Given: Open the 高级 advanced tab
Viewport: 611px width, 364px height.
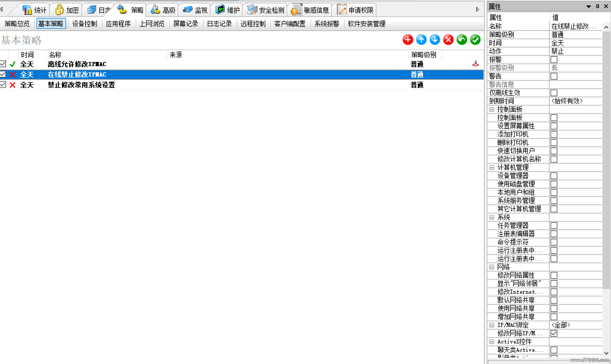Looking at the screenshot, I should coord(163,10).
